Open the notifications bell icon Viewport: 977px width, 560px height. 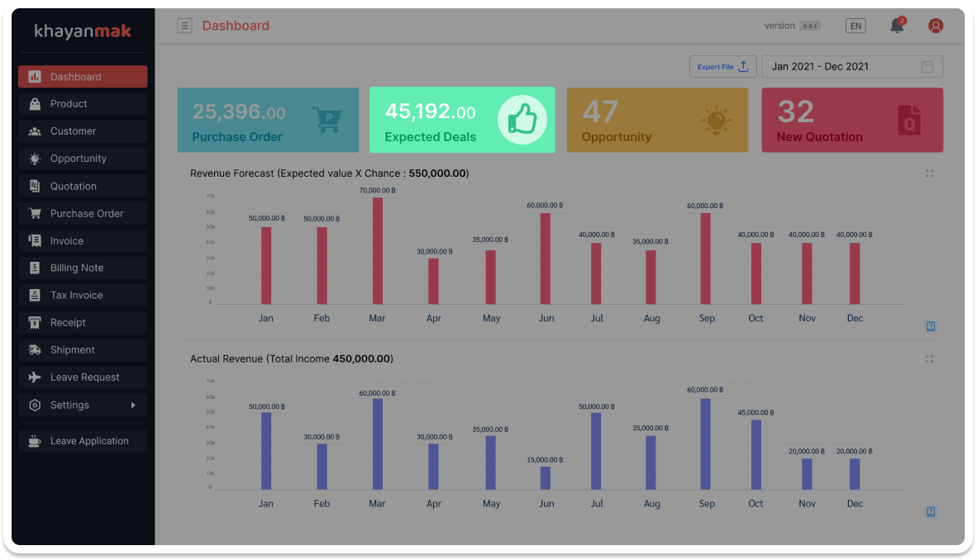[x=897, y=26]
